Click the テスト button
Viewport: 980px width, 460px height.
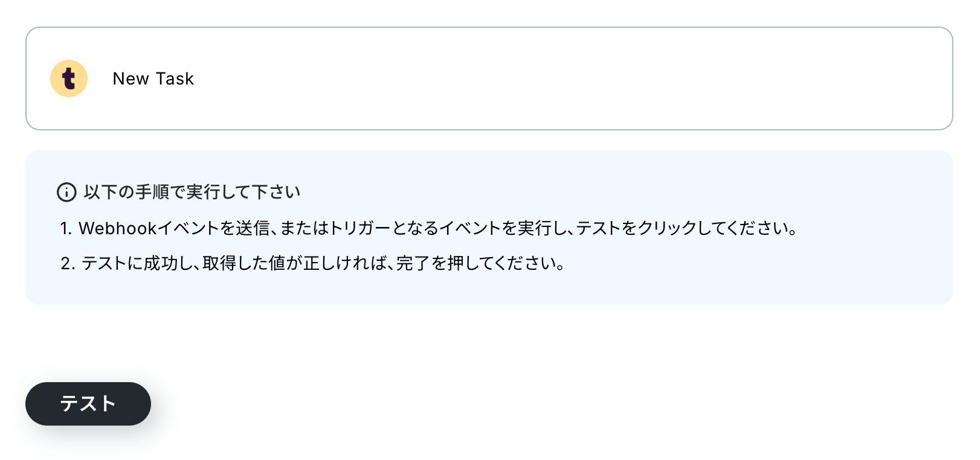pyautogui.click(x=88, y=404)
